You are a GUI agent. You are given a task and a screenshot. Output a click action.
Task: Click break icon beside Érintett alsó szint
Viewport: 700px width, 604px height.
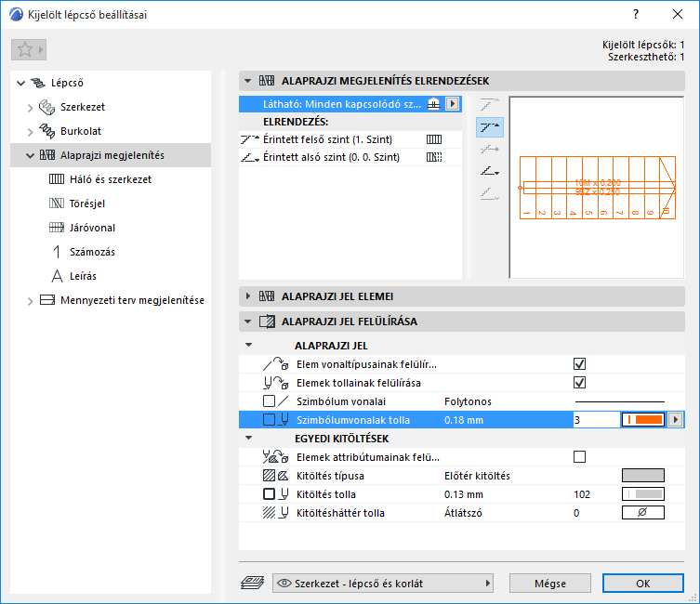point(434,157)
